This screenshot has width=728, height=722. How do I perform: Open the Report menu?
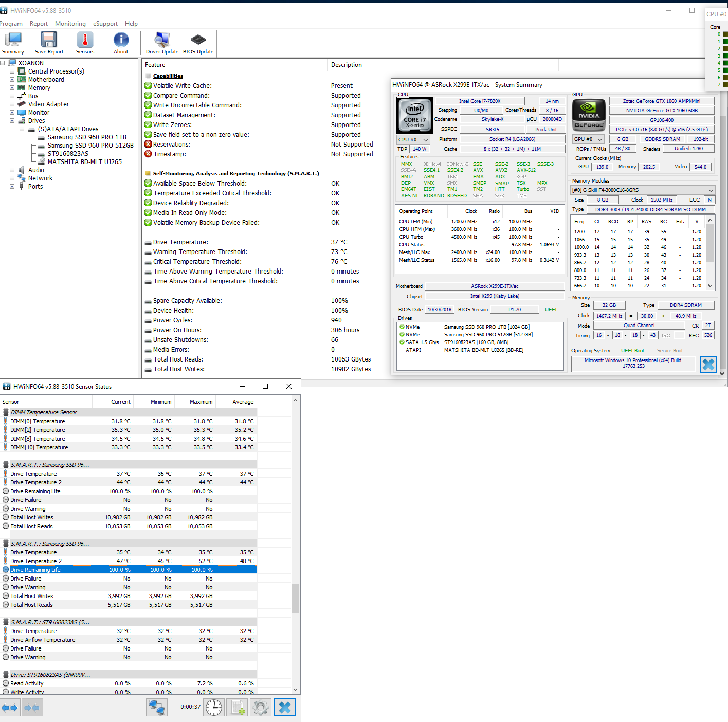(x=39, y=24)
